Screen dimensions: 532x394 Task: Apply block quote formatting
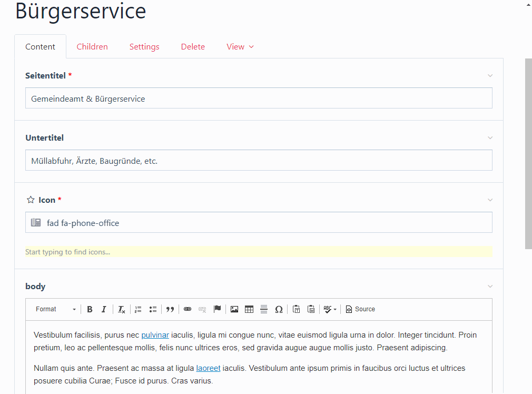click(170, 309)
